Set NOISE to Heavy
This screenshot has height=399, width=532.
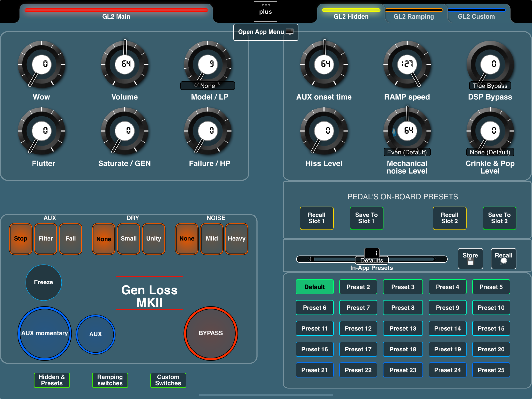point(237,239)
